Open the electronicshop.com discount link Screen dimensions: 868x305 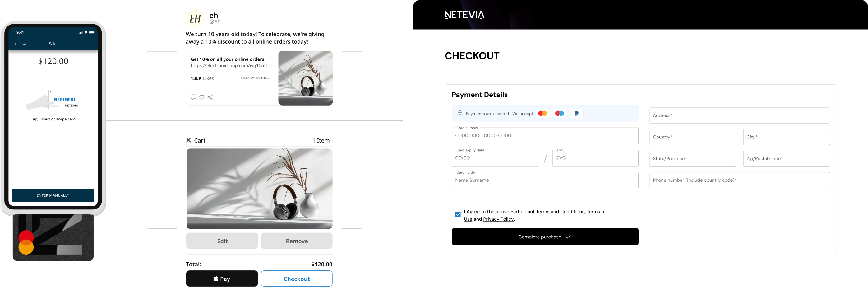229,66
